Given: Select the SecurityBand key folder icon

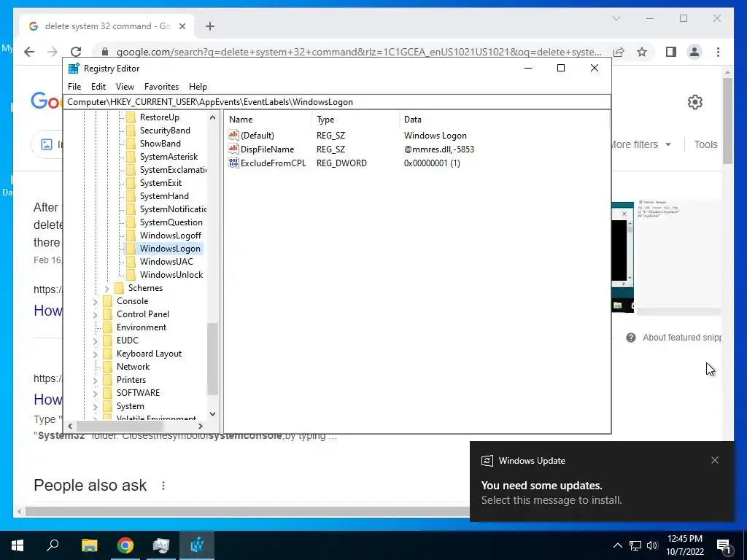Looking at the screenshot, I should (x=131, y=131).
